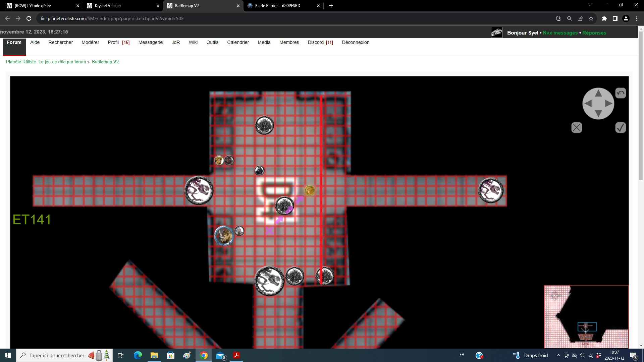Click the Battlemap V2 breadcrumb link
The width and height of the screenshot is (644, 362).
(x=105, y=62)
